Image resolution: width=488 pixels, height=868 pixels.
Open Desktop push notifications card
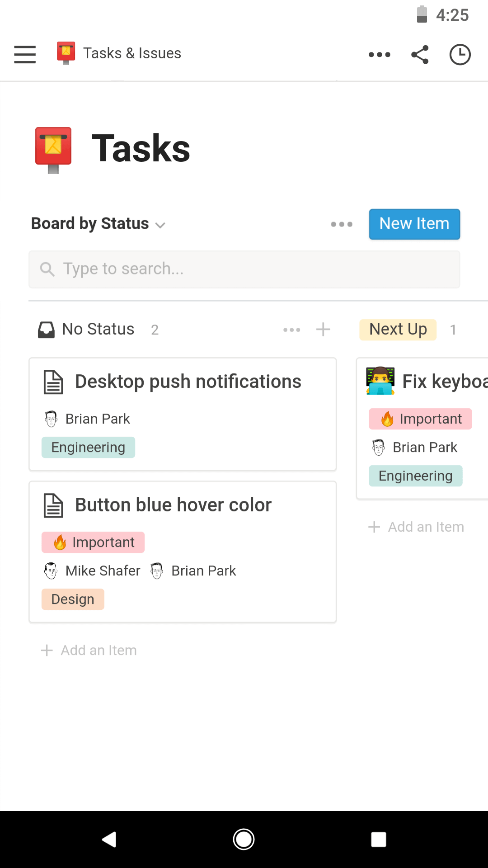click(188, 382)
